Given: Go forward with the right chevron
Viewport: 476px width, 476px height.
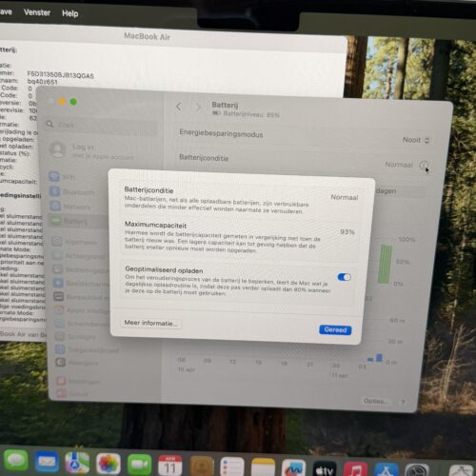Looking at the screenshot, I should click(x=198, y=107).
